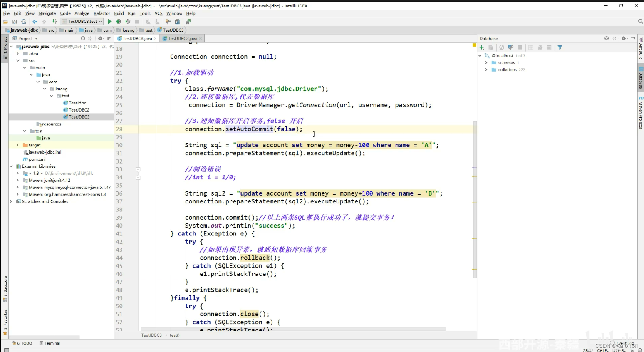Screen dimensions: 644x352
Task: Synchronize project via refresh icon
Action: coord(24,22)
